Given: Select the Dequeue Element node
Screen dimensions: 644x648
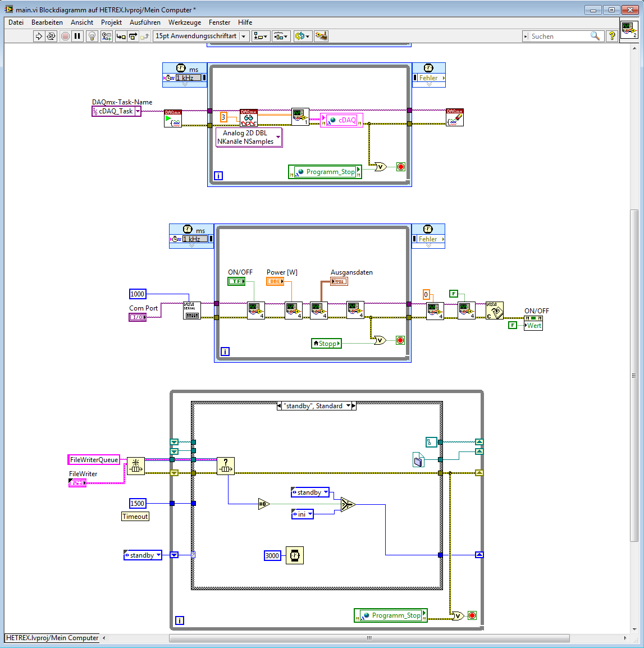Looking at the screenshot, I should 226,466.
